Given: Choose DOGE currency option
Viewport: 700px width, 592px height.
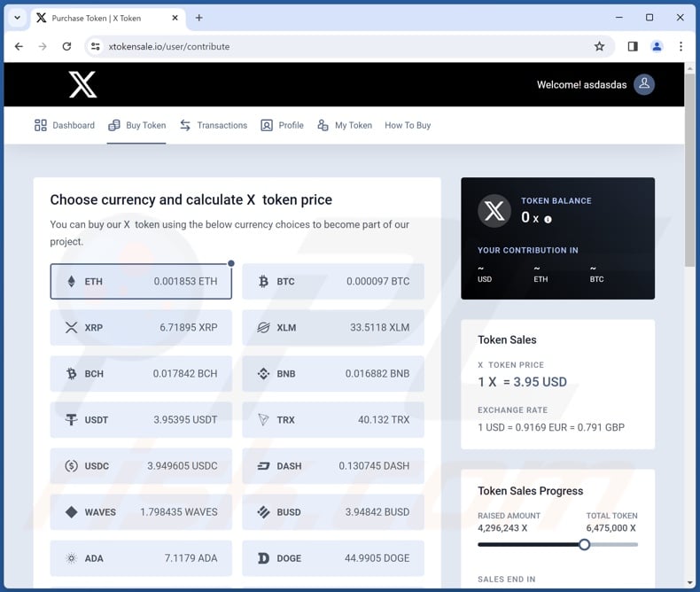Looking at the screenshot, I should (x=333, y=558).
